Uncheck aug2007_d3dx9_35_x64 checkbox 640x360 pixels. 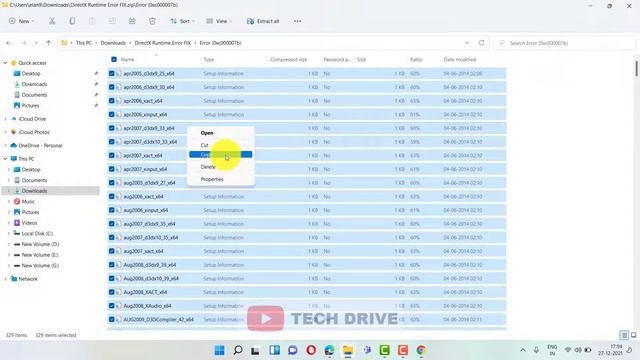click(111, 224)
